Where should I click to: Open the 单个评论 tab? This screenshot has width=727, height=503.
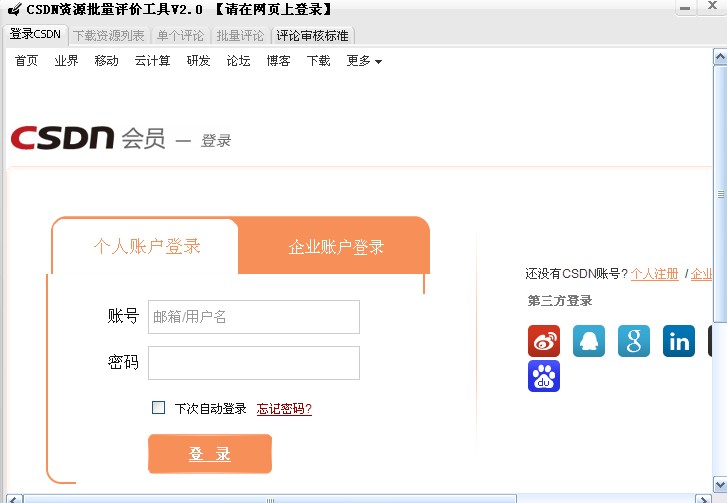(180, 36)
